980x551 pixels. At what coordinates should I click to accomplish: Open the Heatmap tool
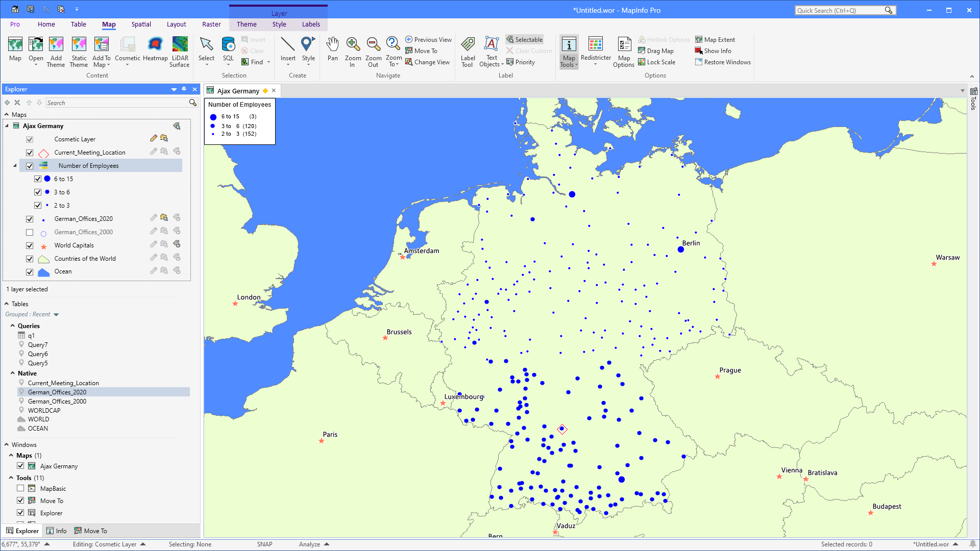155,49
